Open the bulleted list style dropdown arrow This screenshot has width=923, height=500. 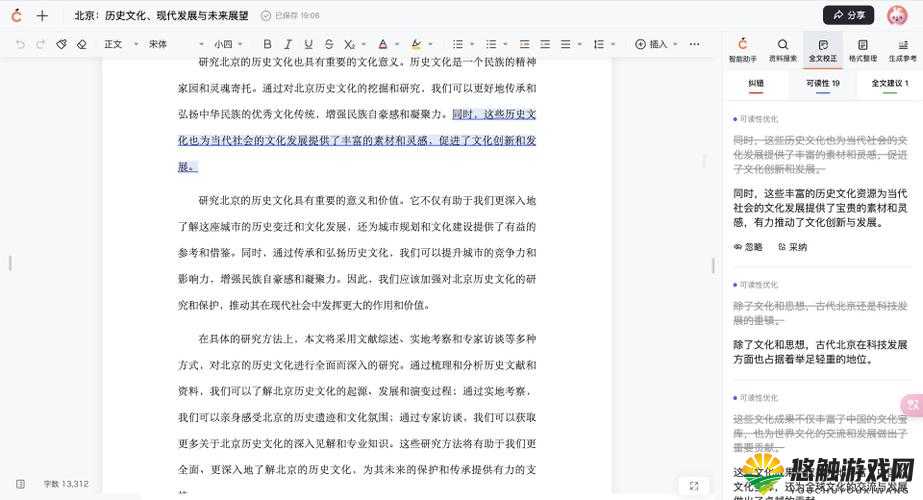click(x=472, y=44)
